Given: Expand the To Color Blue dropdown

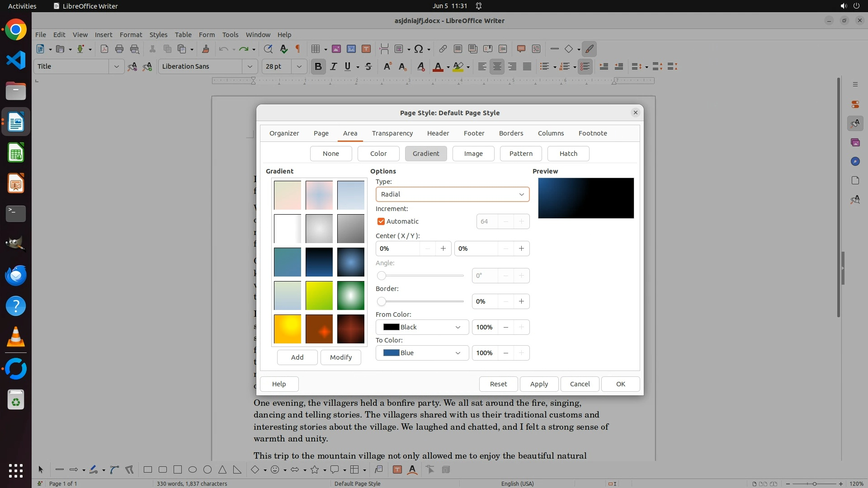Looking at the screenshot, I should [x=421, y=353].
